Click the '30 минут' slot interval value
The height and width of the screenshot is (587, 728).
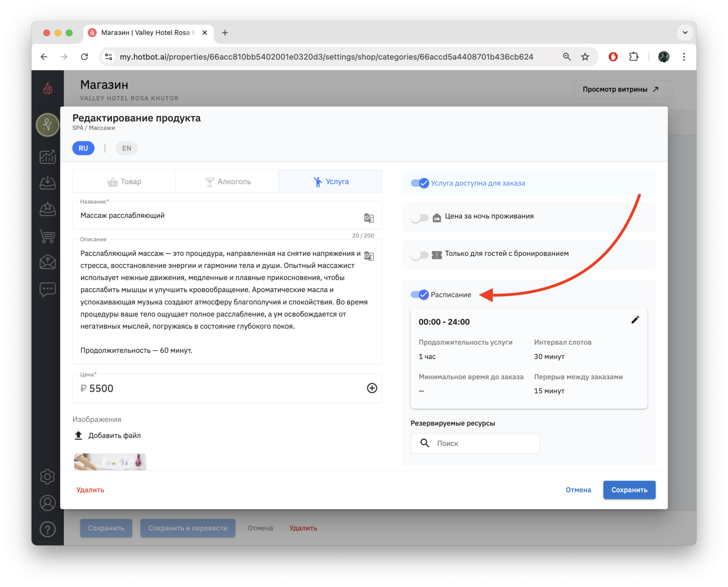coord(549,357)
